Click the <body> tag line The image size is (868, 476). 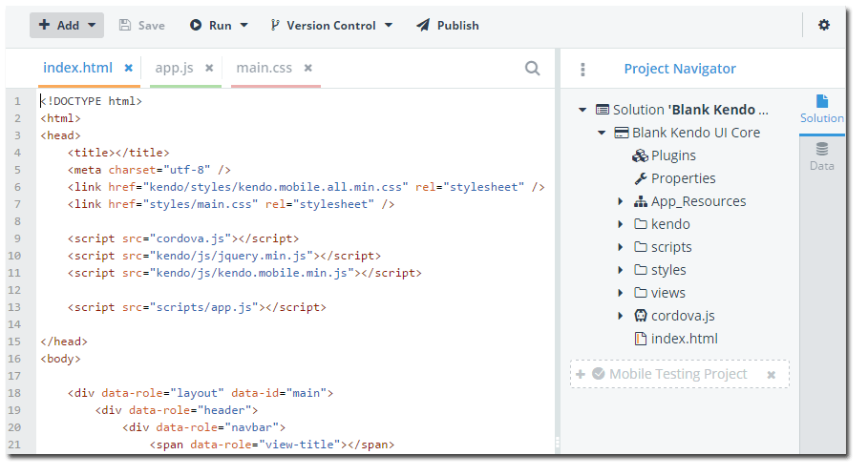click(60, 359)
